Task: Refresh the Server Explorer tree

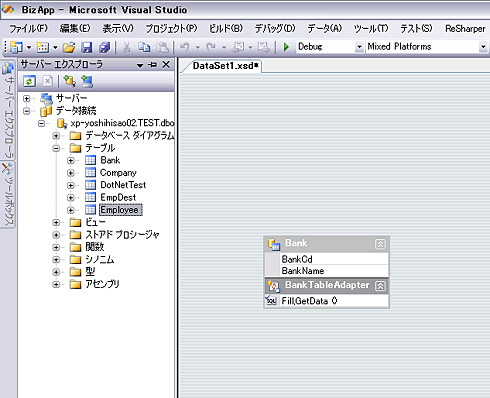Action: coord(29,81)
